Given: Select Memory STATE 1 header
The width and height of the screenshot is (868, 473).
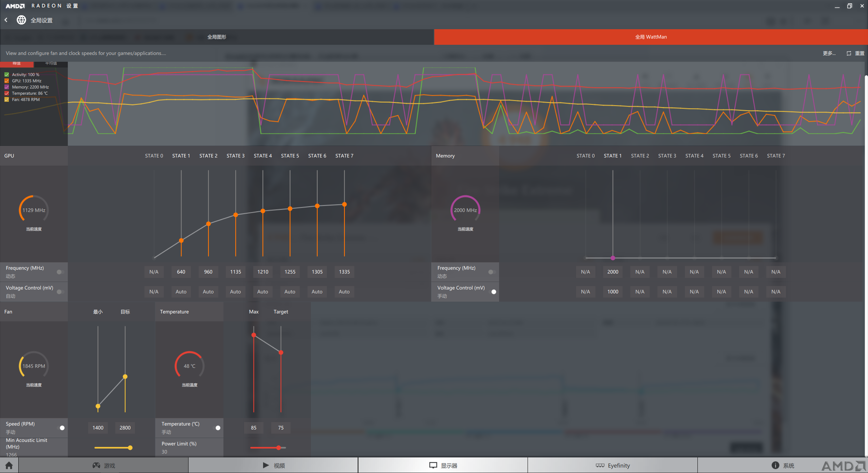Looking at the screenshot, I should click(613, 156).
